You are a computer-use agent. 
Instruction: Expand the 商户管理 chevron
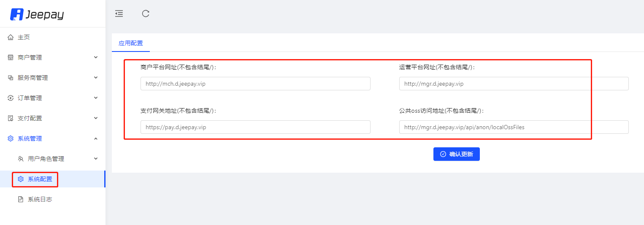pyautogui.click(x=96, y=57)
